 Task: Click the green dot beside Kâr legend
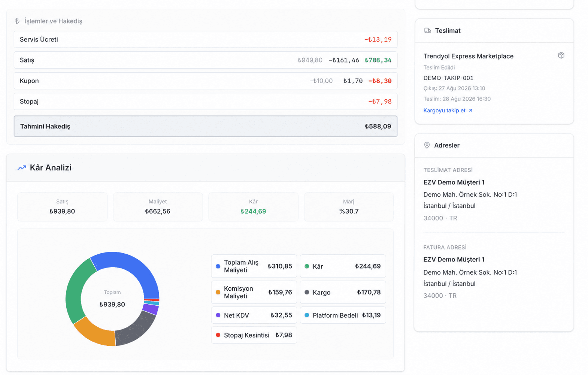pyautogui.click(x=307, y=266)
